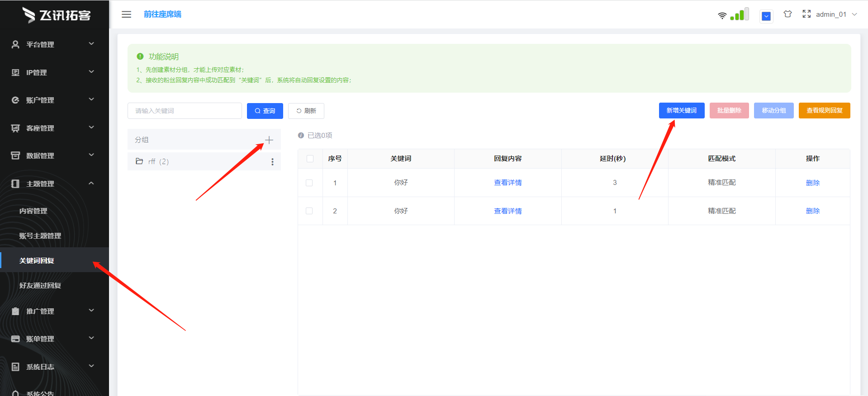The width and height of the screenshot is (868, 396).
Task: Select 关键词回复 submenu item
Action: coord(54,260)
